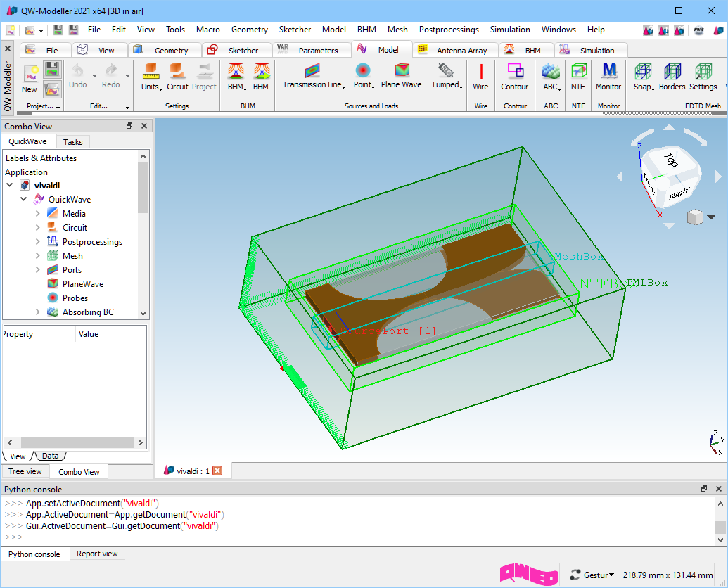The width and height of the screenshot is (728, 588).
Task: Switch to the Report view tab
Action: tap(97, 554)
